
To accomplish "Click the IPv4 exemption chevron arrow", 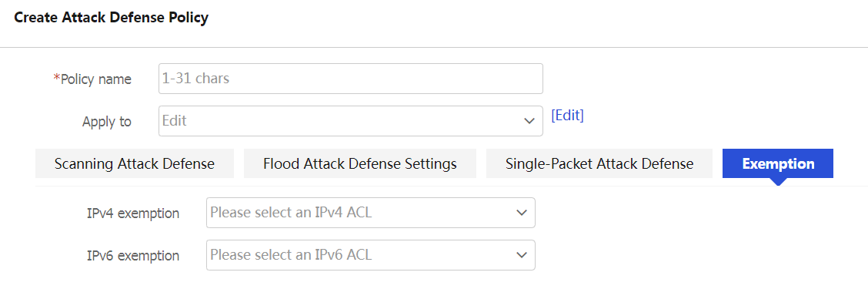I will click(521, 213).
